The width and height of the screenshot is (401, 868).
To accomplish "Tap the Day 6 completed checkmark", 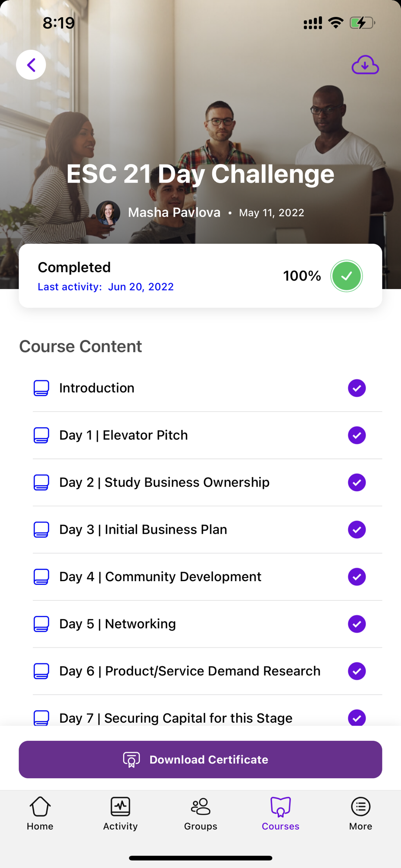I will pos(357,671).
